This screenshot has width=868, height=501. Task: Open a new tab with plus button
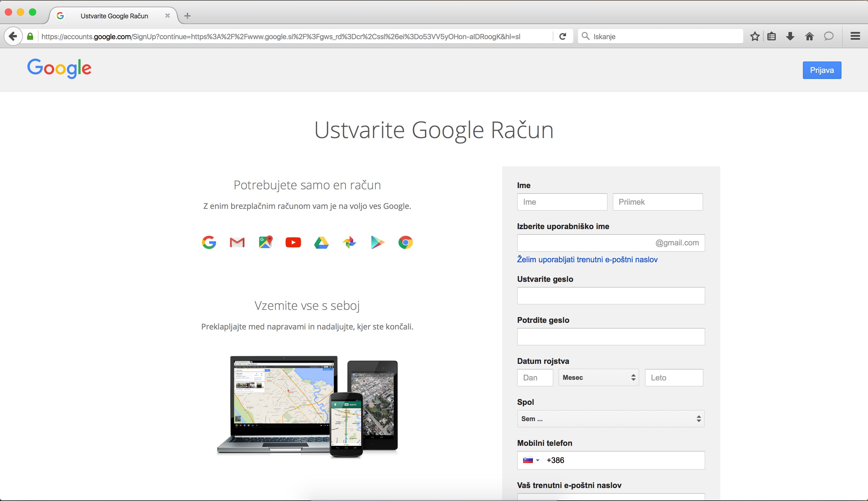pyautogui.click(x=187, y=15)
